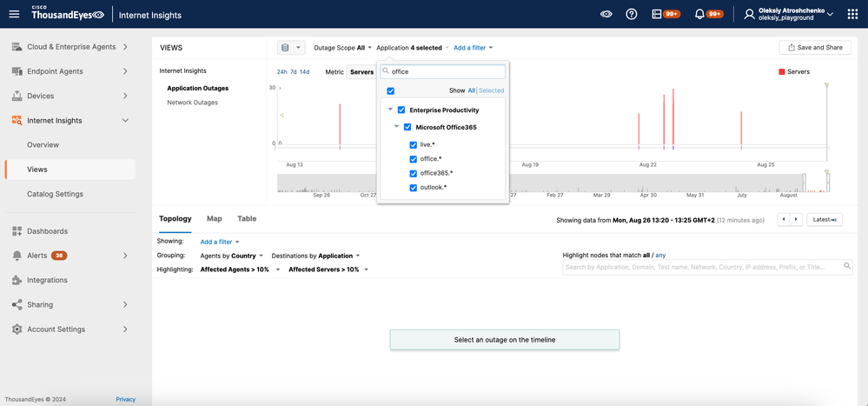The image size is (868, 406).
Task: Click the highlight nodes search field
Action: pos(707,267)
